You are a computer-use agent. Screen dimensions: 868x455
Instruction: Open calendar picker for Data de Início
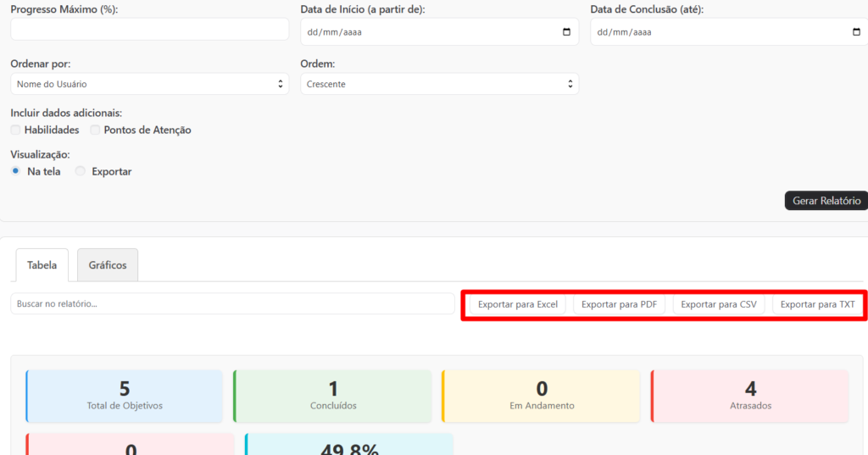[x=566, y=32]
